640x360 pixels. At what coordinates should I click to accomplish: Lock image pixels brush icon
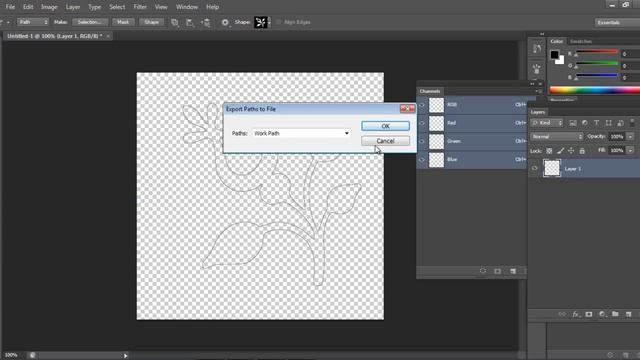560,151
